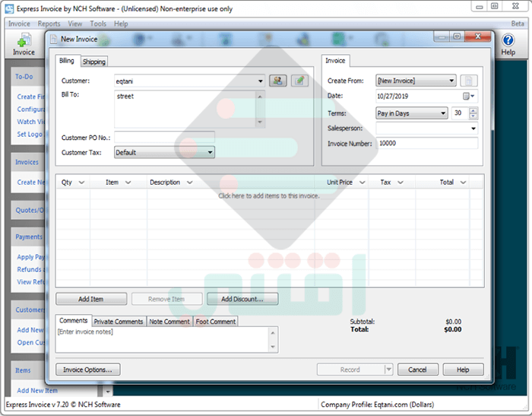Select the Invoice tab in the right panel
This screenshot has width=532, height=416.
coord(335,60)
